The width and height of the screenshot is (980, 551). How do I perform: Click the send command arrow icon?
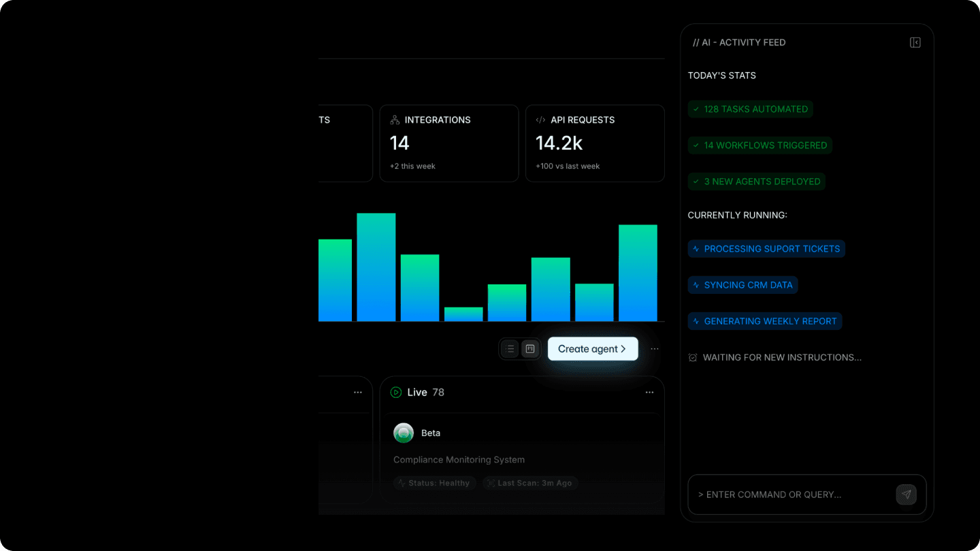click(906, 495)
